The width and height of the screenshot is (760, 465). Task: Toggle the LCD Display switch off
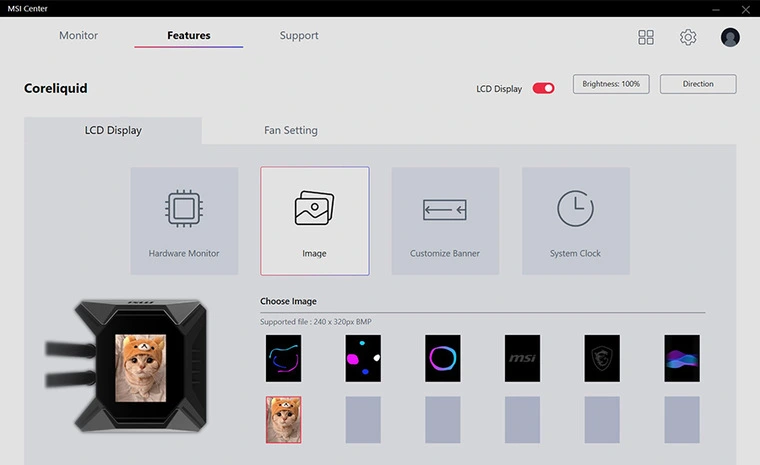[543, 88]
